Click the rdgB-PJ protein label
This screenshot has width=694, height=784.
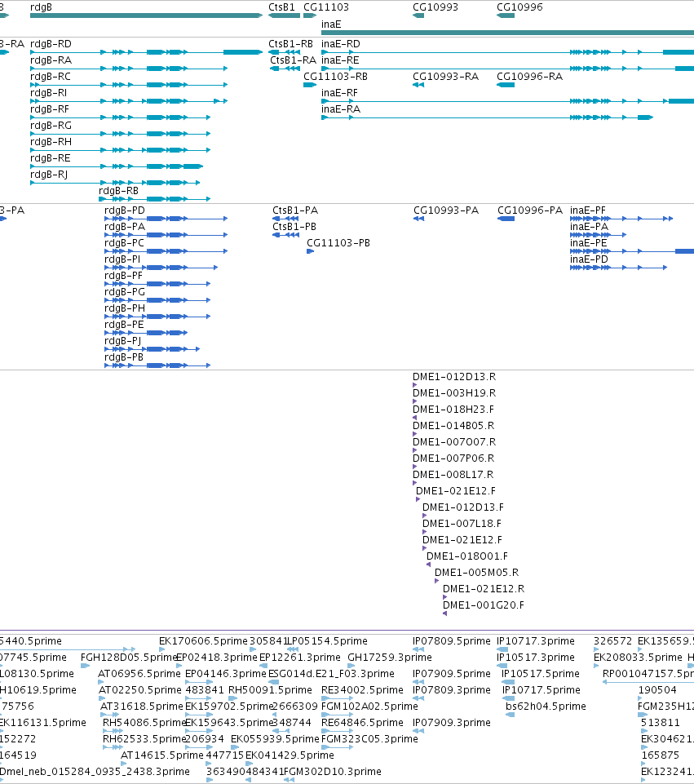(x=123, y=341)
